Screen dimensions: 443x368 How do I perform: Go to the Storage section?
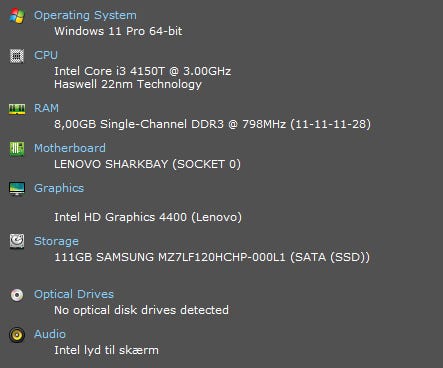point(56,241)
